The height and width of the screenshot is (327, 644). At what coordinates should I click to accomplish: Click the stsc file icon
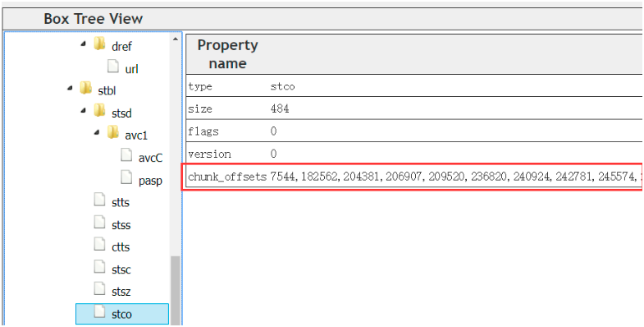tap(99, 267)
